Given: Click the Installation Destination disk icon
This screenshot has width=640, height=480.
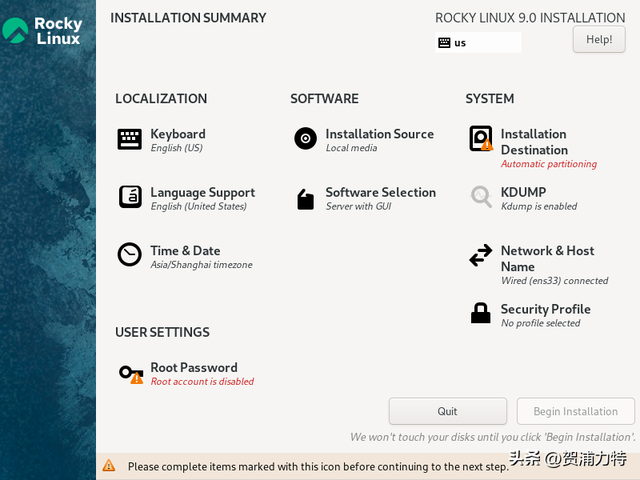Looking at the screenshot, I should click(481, 139).
